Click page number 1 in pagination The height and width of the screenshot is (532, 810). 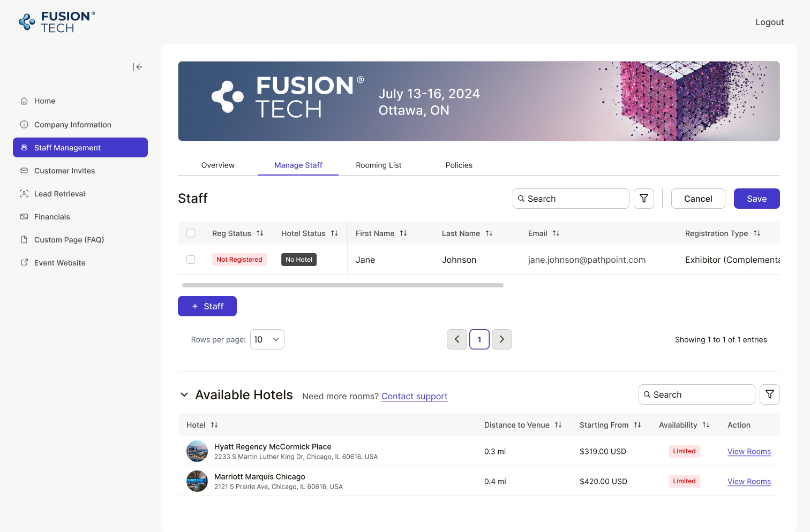479,339
